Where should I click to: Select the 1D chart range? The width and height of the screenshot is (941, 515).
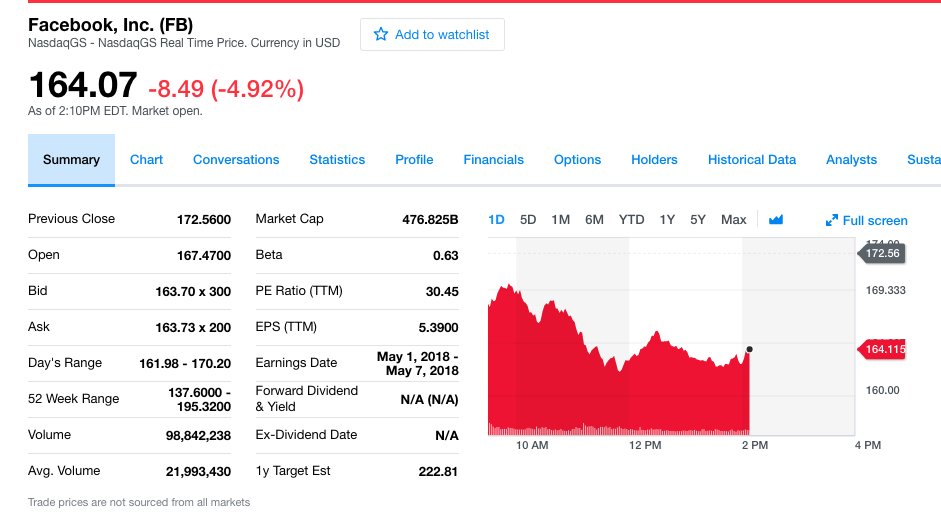pyautogui.click(x=497, y=220)
